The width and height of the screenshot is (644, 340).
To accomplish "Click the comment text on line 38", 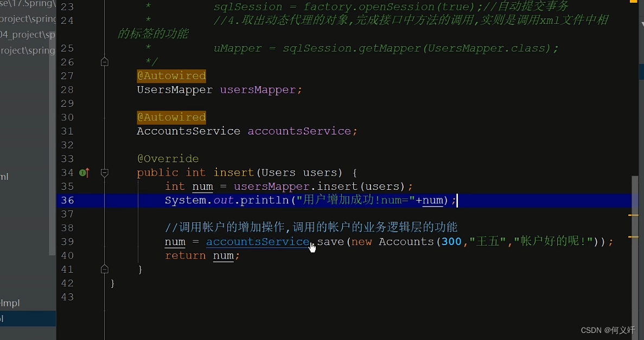I will tap(311, 228).
